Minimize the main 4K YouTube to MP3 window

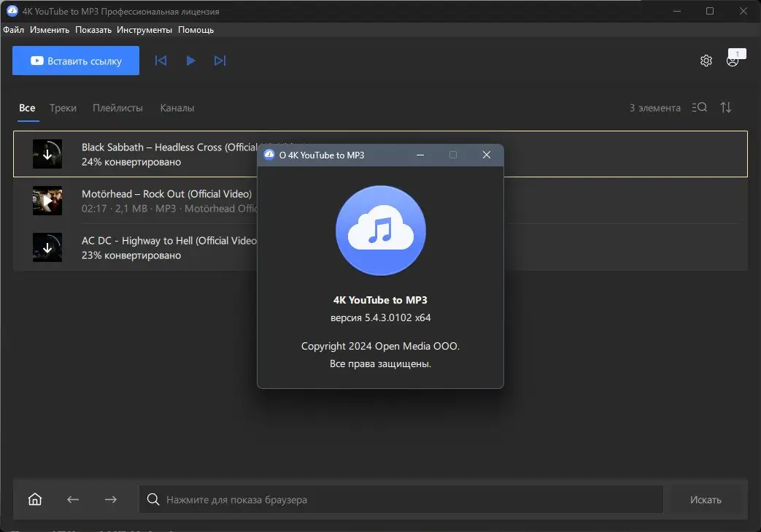point(676,11)
